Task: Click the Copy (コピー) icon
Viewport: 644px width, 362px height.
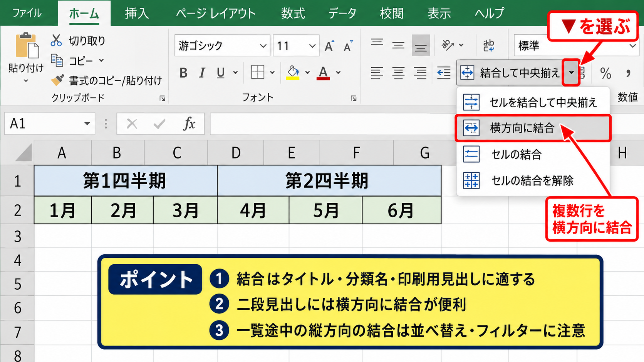Action: [57, 60]
